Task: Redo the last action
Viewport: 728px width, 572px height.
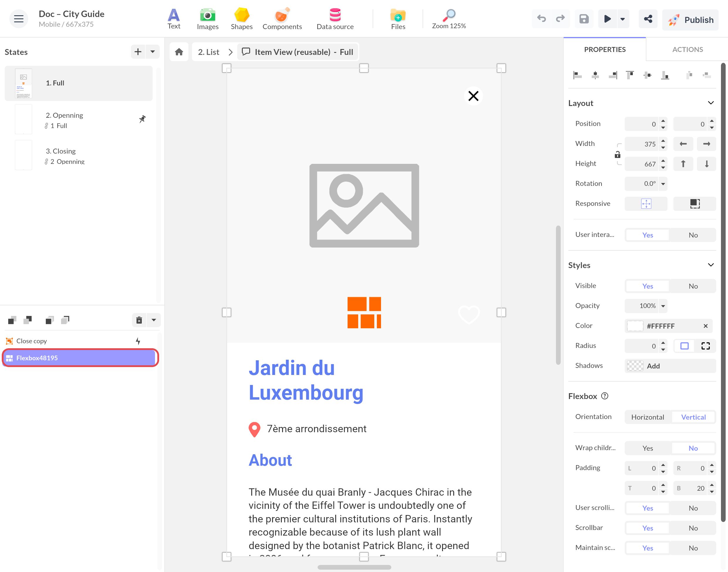Action: pyautogui.click(x=560, y=19)
